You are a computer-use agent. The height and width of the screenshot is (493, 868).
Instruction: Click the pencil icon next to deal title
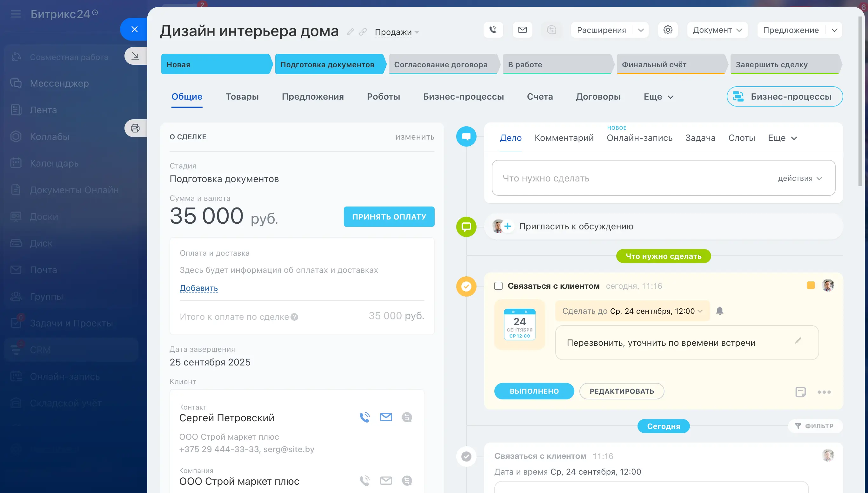click(x=350, y=32)
